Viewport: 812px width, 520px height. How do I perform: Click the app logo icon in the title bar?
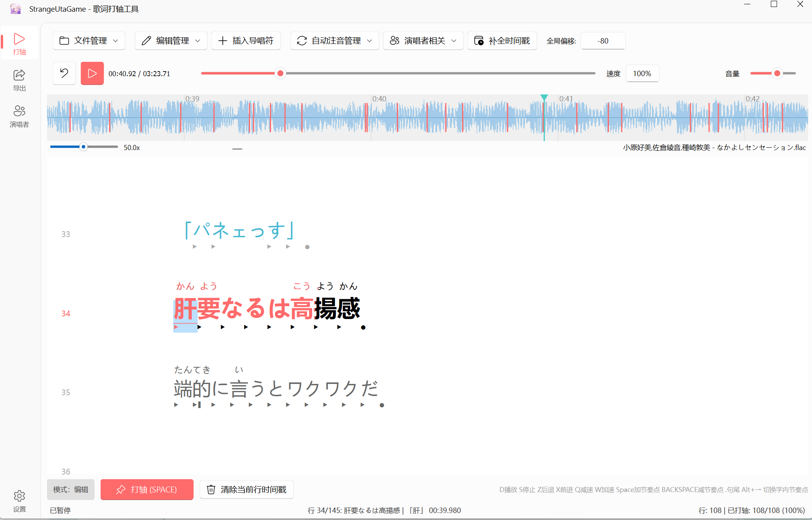pos(16,9)
